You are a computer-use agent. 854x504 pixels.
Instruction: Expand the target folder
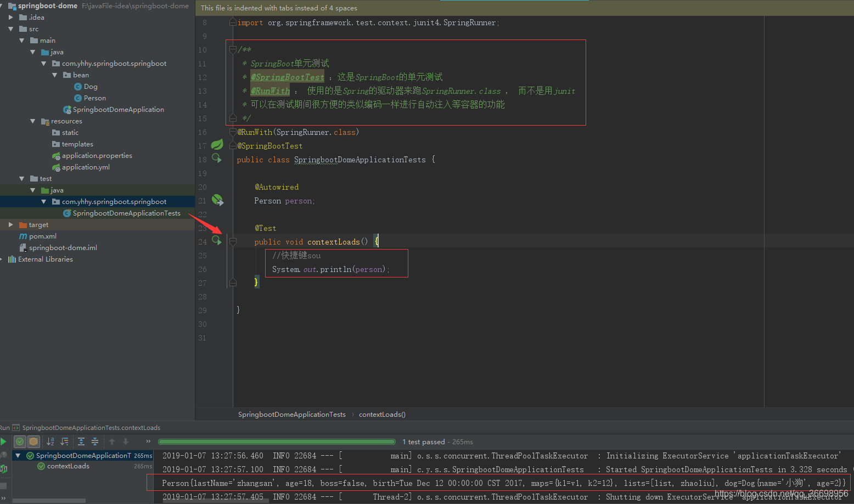(x=11, y=224)
